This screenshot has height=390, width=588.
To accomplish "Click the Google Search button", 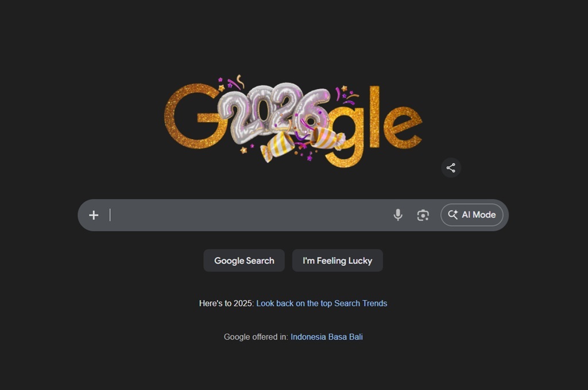I will (x=244, y=260).
